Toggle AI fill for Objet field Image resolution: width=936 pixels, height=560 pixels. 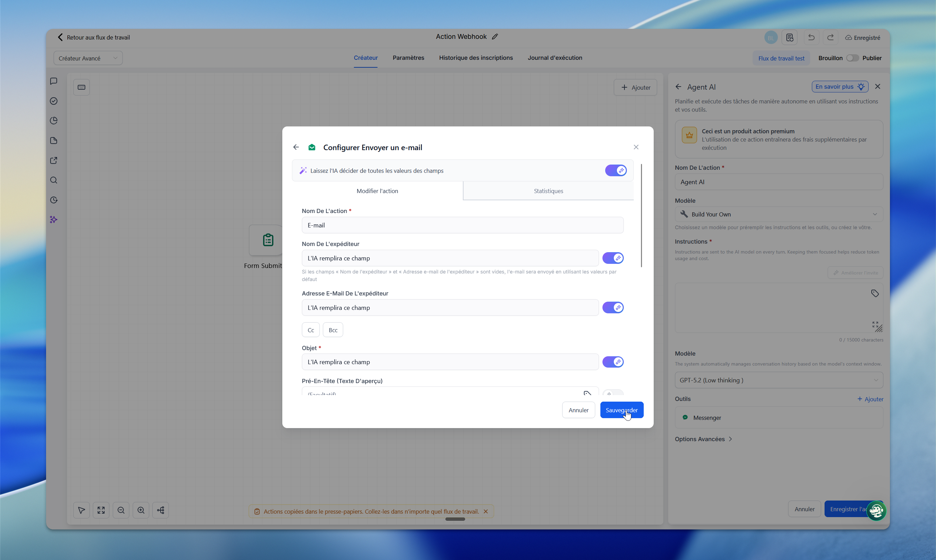(x=613, y=362)
